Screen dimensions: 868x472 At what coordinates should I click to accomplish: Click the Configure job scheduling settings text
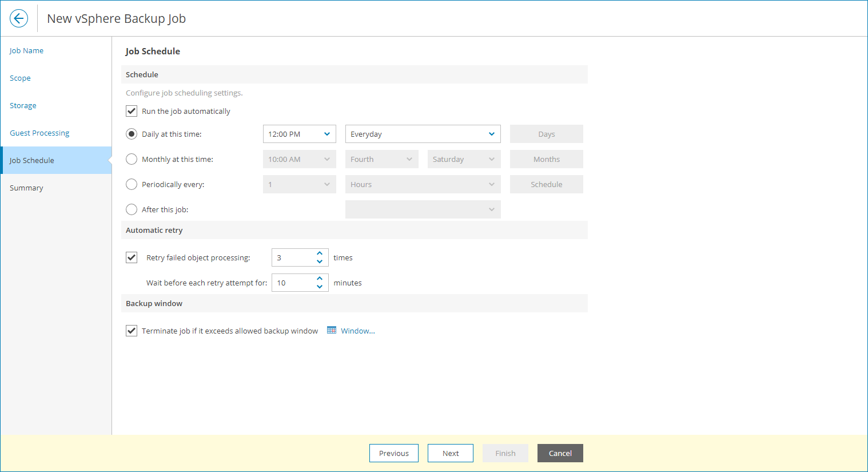pyautogui.click(x=184, y=93)
